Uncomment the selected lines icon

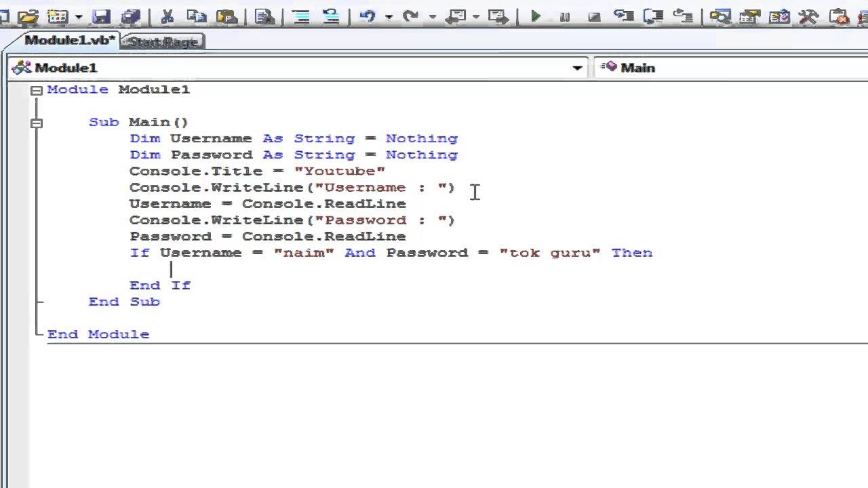click(x=330, y=16)
